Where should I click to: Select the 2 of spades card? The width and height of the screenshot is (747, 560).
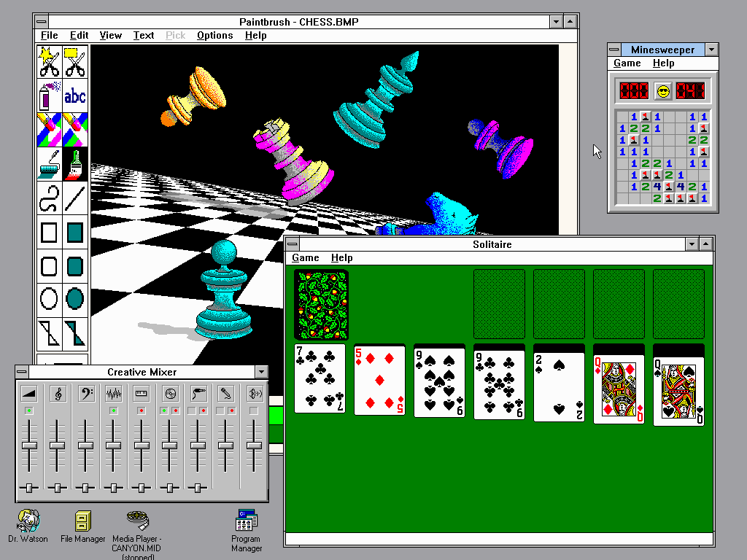[x=559, y=386]
